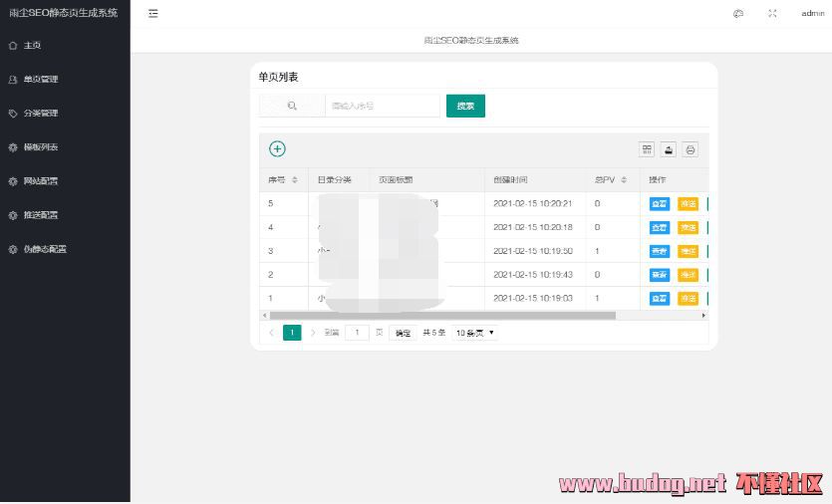
Task: Click the green add page plus icon
Action: click(x=277, y=149)
